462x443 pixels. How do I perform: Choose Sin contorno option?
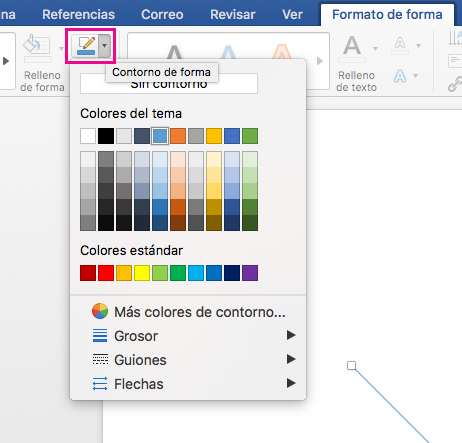(169, 84)
